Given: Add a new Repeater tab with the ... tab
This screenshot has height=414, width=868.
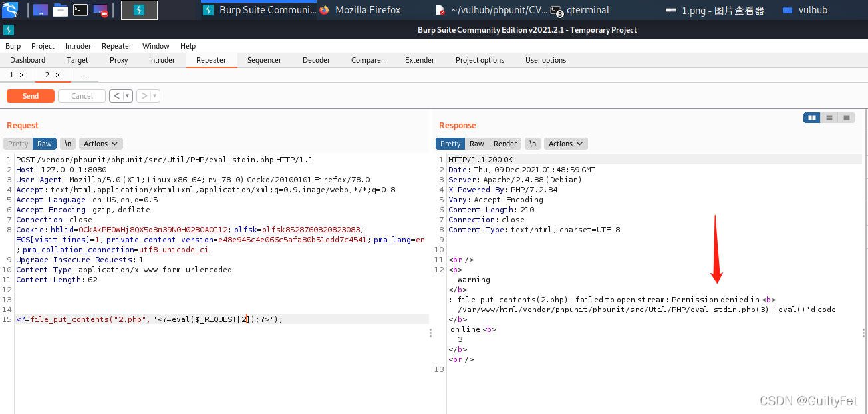Looking at the screenshot, I should pyautogui.click(x=84, y=75).
